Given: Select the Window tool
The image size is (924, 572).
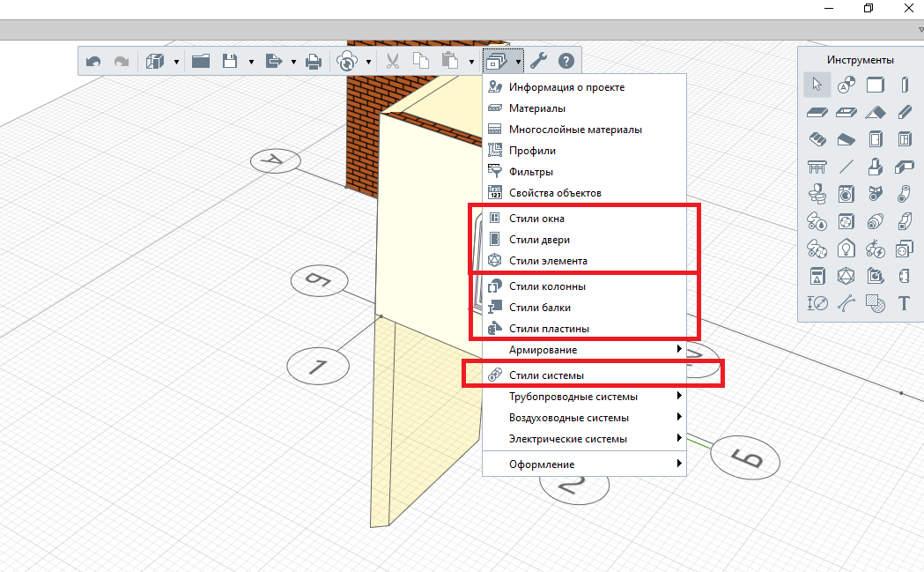Looking at the screenshot, I should (905, 140).
